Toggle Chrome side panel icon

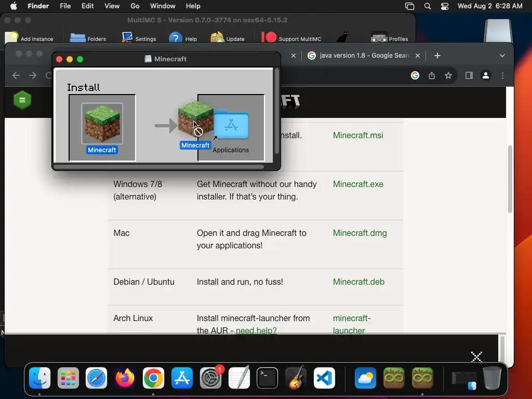click(469, 75)
